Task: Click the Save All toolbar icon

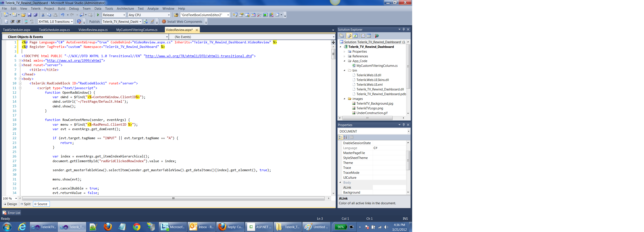Action: [35, 15]
